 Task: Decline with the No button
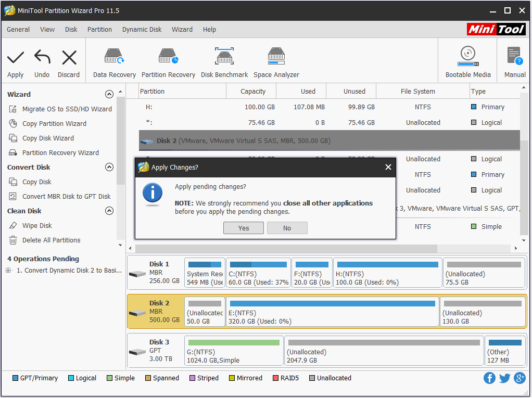coord(287,228)
